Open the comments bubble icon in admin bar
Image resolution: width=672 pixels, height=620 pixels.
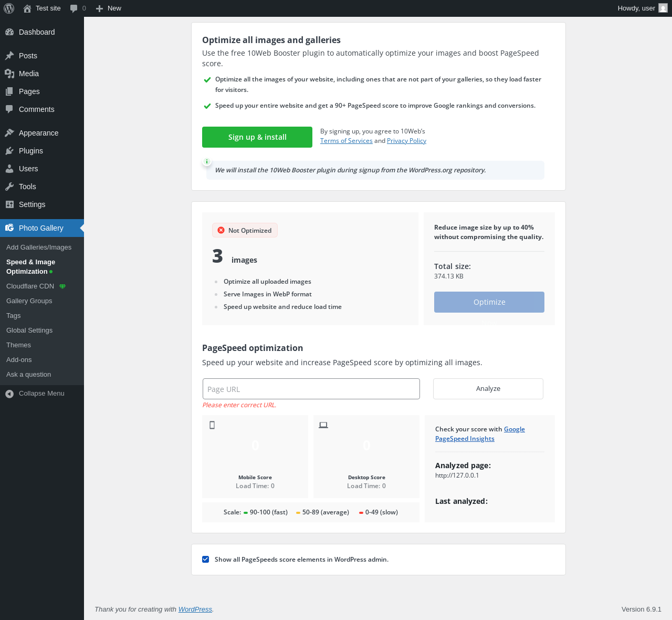74,8
